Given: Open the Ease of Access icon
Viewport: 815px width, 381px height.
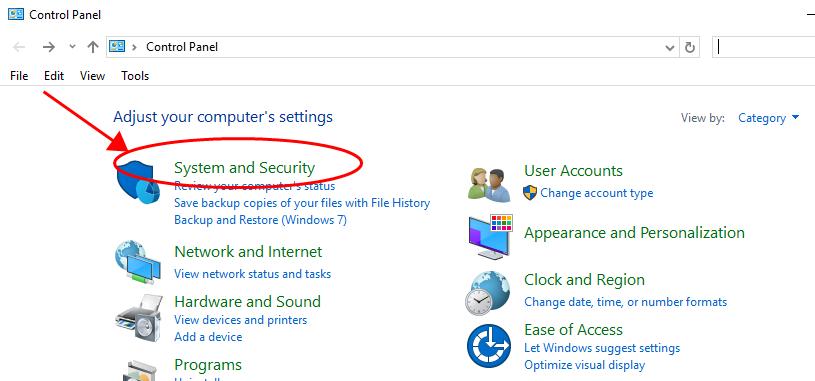Looking at the screenshot, I should click(489, 346).
